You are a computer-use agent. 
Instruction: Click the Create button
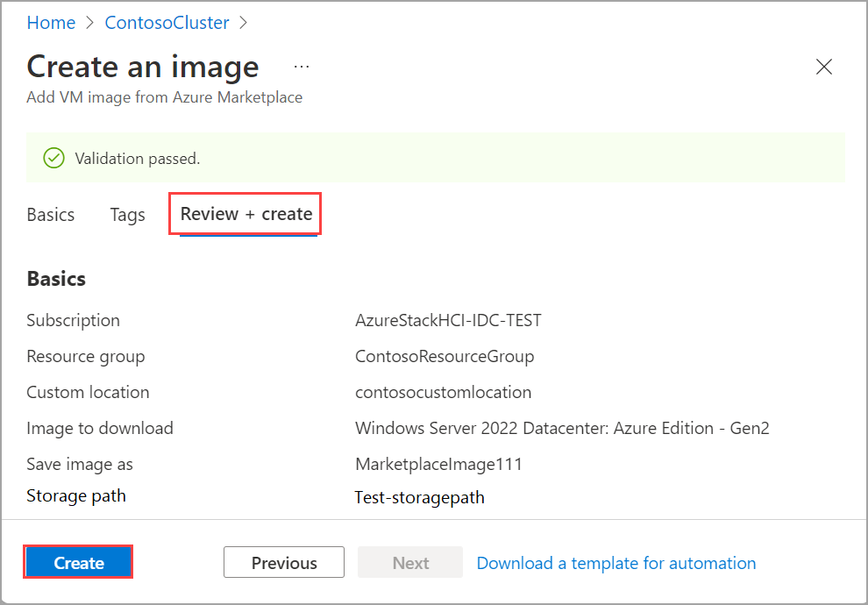coord(79,563)
